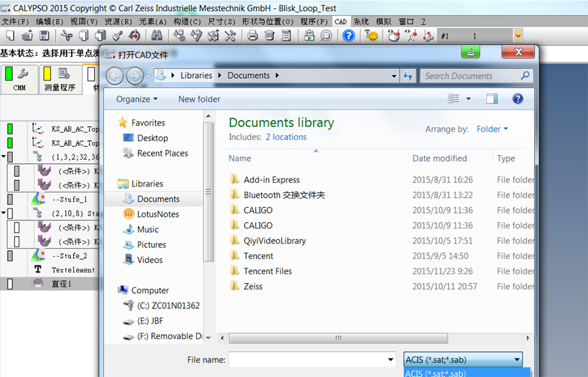Image resolution: width=588 pixels, height=377 pixels.
Task: Open the yellow dropdown next to #1 1
Action: click(517, 36)
